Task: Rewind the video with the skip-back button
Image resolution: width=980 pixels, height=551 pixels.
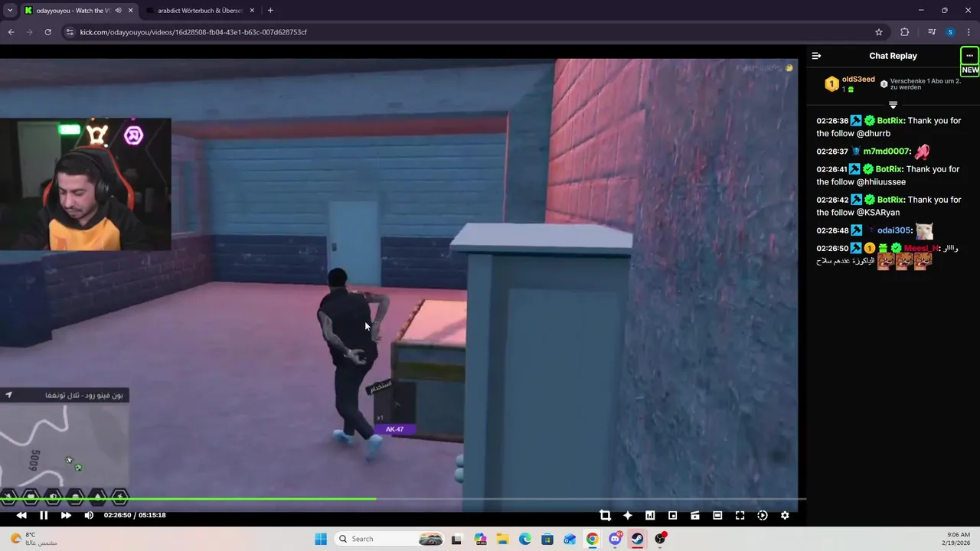Action: click(x=21, y=515)
